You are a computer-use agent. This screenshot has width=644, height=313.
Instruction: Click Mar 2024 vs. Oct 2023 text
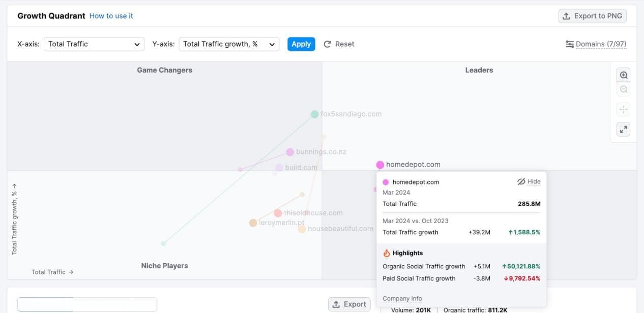pos(416,221)
